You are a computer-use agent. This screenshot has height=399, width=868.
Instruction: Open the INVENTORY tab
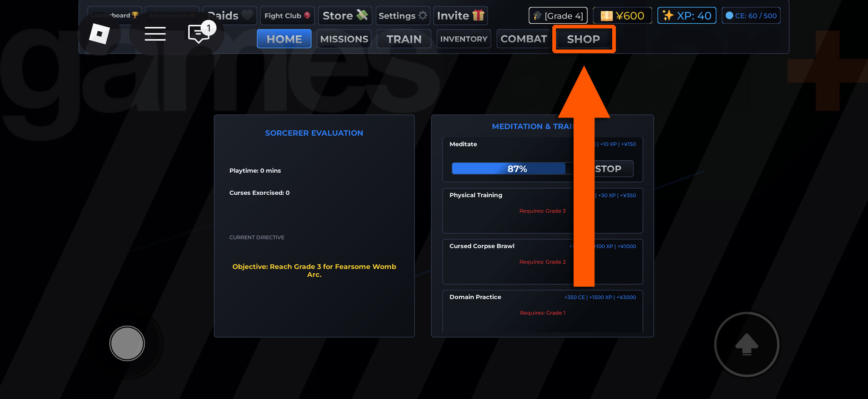(x=464, y=39)
